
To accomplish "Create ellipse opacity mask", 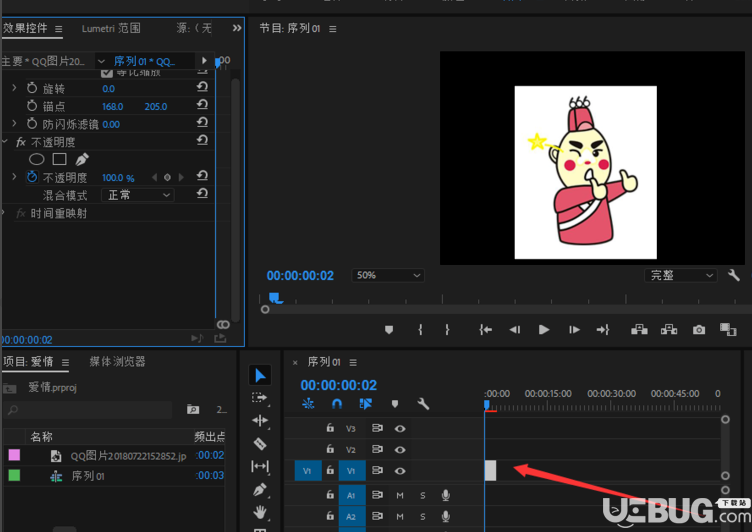I will click(36, 159).
